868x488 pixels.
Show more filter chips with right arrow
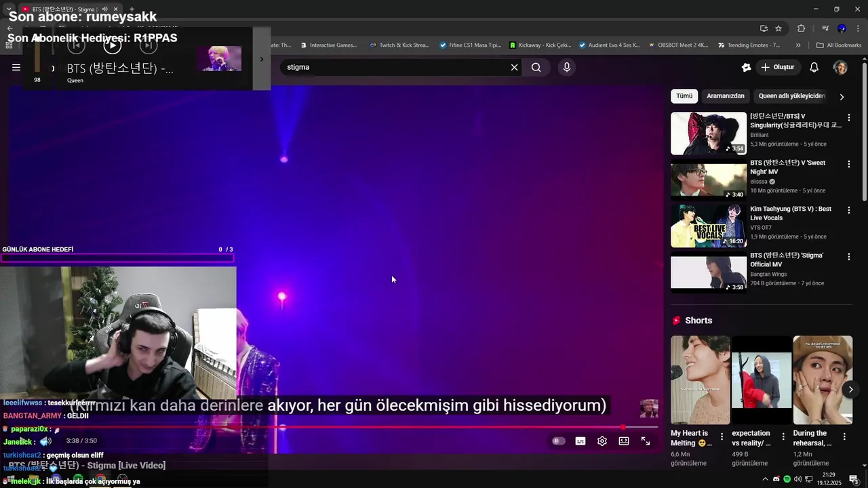(x=842, y=97)
